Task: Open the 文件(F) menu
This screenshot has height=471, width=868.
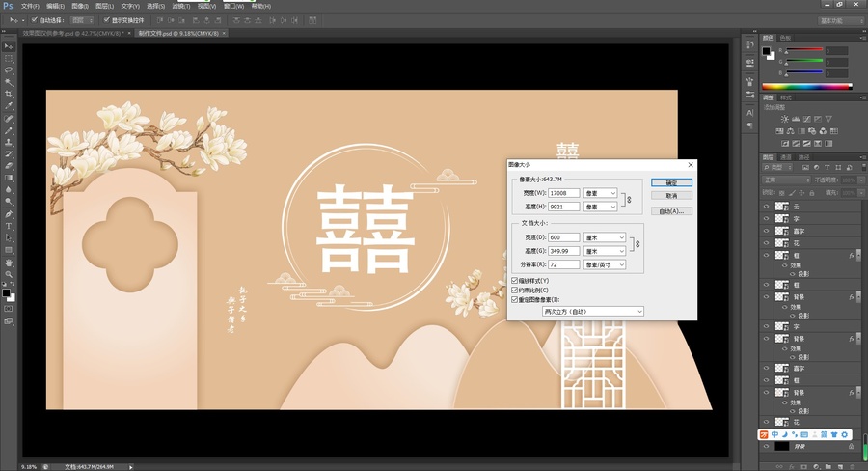Action: [x=30, y=6]
